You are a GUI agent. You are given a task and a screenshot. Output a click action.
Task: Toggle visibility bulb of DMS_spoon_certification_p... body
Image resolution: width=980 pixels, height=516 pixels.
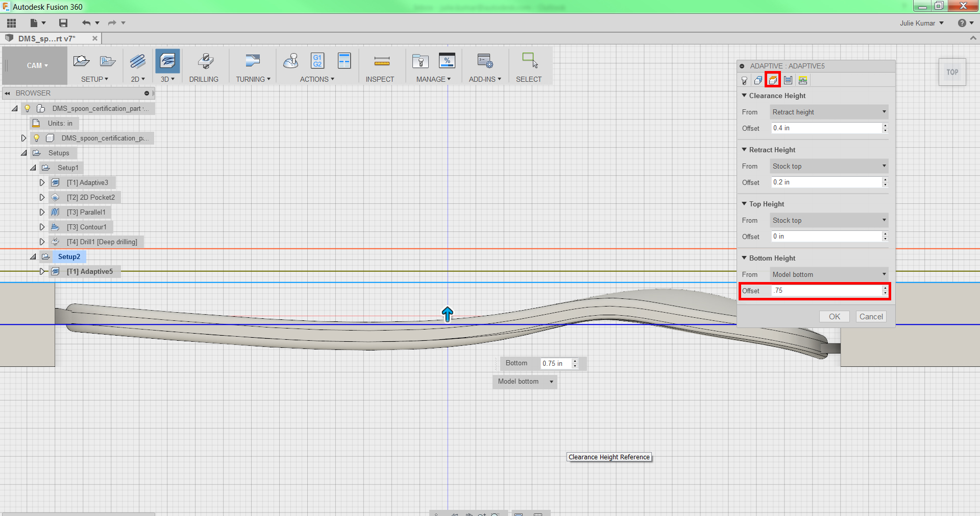(x=37, y=138)
